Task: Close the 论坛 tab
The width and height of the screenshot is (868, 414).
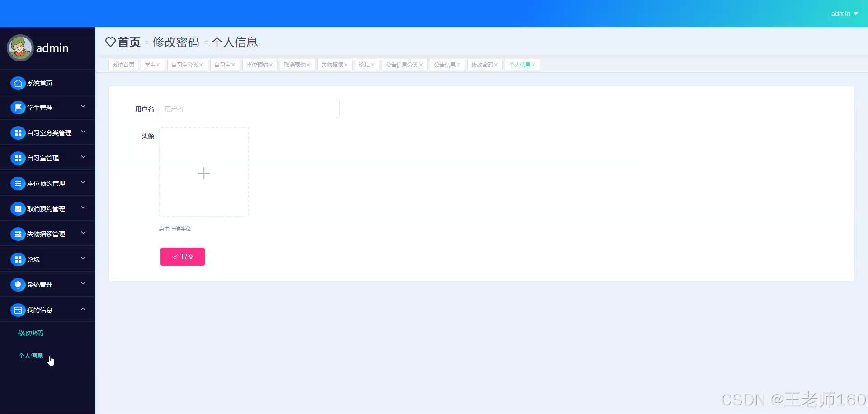Action: [373, 65]
